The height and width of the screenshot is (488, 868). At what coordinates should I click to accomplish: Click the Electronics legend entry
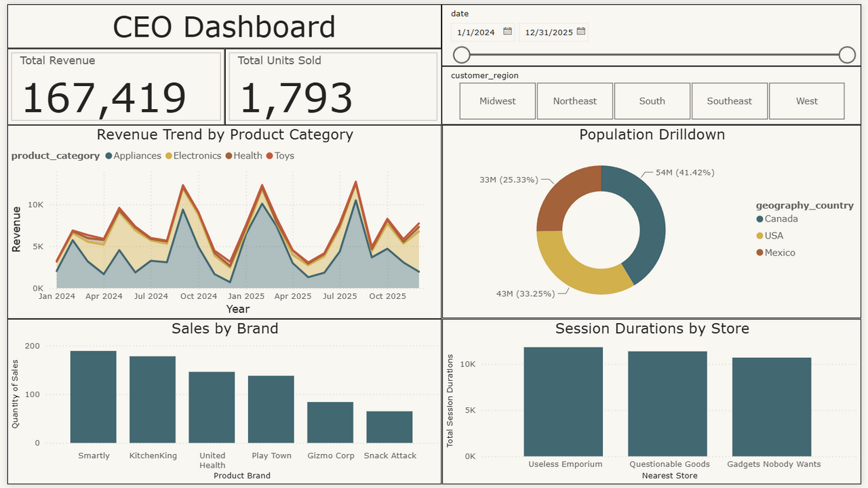(193, 156)
